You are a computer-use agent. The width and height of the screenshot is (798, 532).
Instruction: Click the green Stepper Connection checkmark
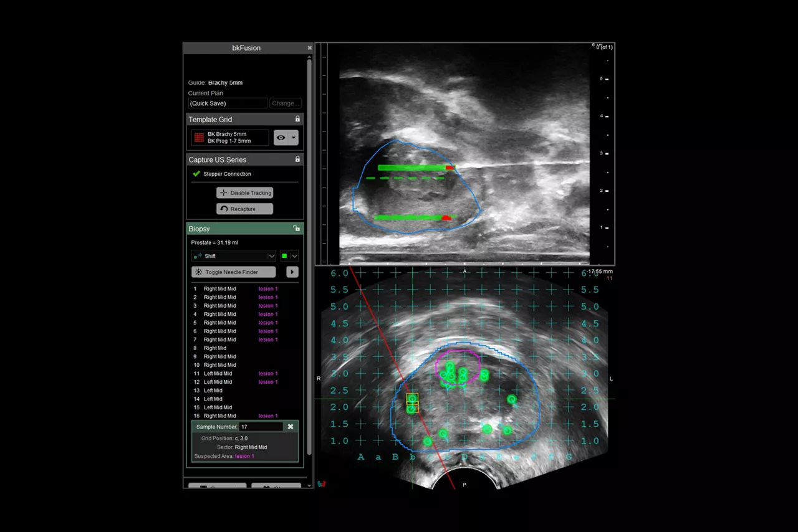(x=196, y=174)
